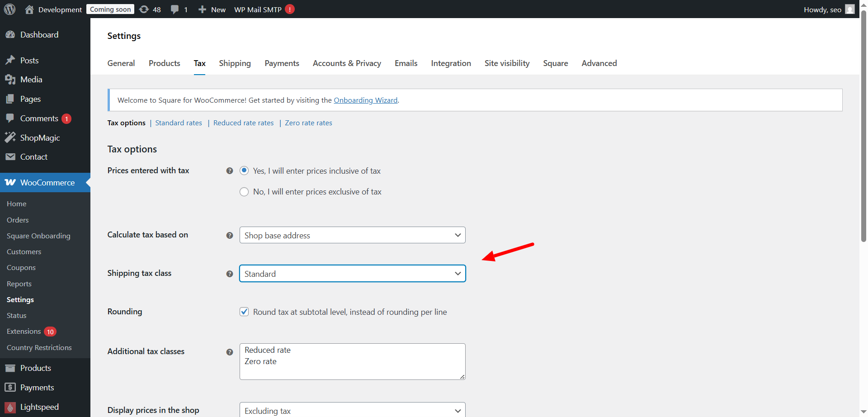Click the Lightspeed flame icon

click(x=10, y=407)
